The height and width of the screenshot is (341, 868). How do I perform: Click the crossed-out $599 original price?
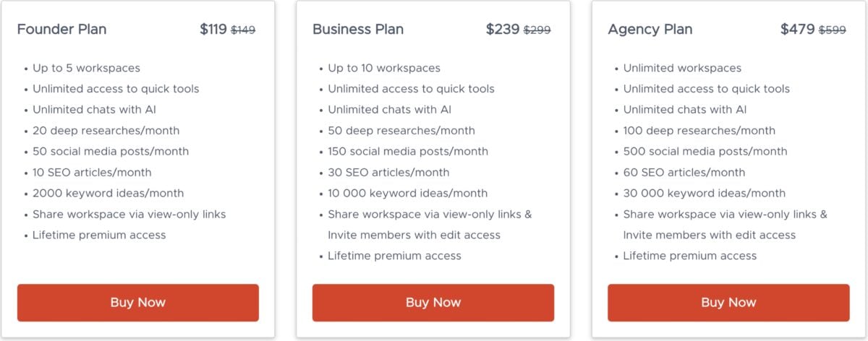(832, 30)
